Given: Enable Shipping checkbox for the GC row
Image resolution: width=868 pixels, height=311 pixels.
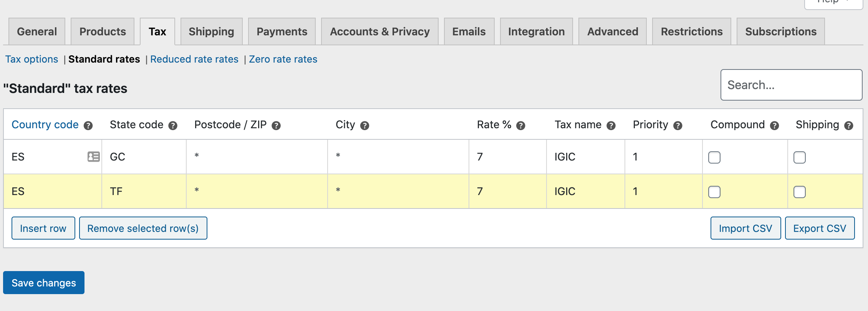Looking at the screenshot, I should click(x=800, y=157).
